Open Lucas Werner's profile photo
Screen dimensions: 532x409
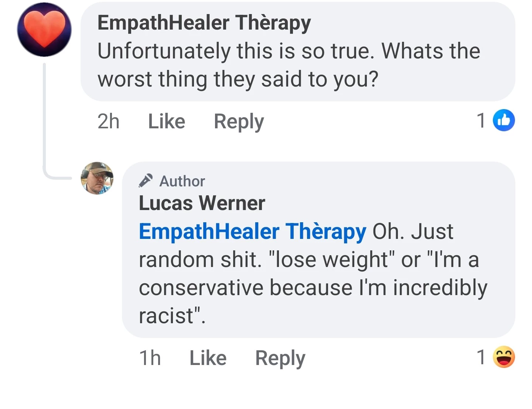(x=97, y=178)
